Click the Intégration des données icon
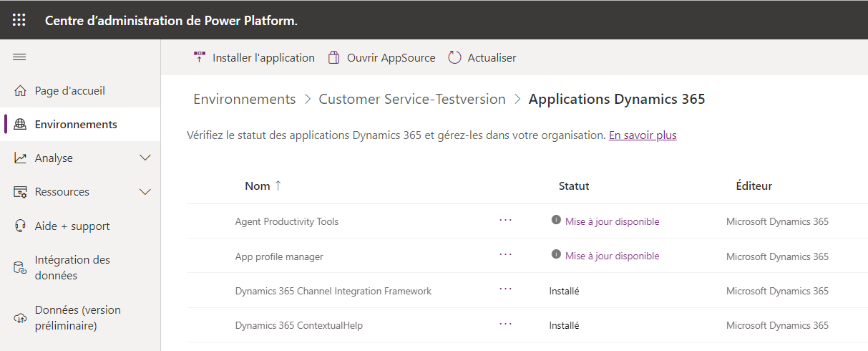868x351 pixels. 20,267
